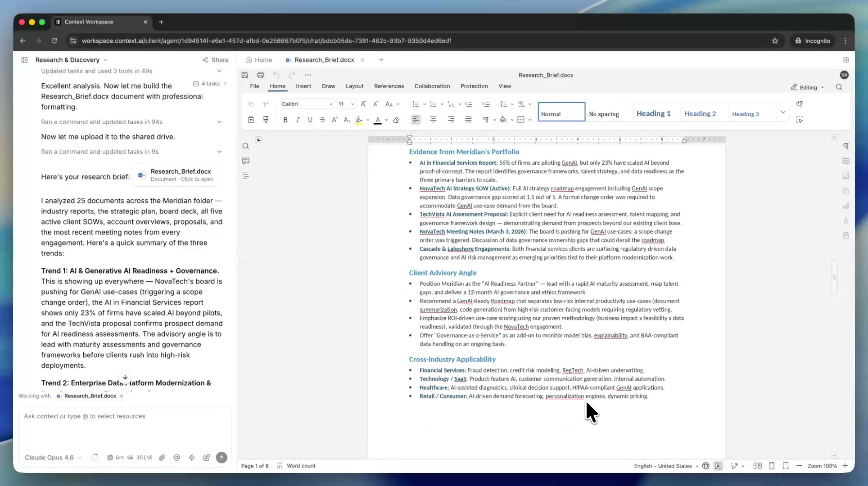
Task: Clear formatting with the eraser icon
Action: click(x=396, y=120)
